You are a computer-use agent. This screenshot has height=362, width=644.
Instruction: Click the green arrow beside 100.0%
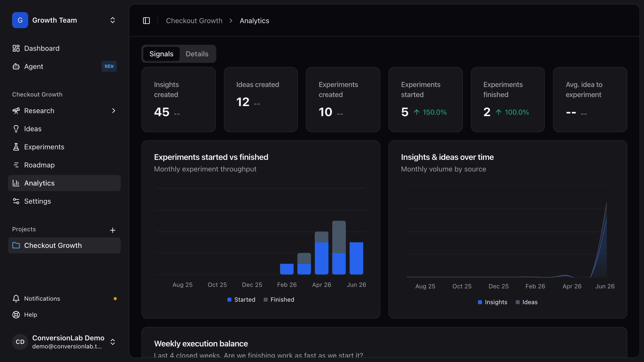[x=499, y=112]
